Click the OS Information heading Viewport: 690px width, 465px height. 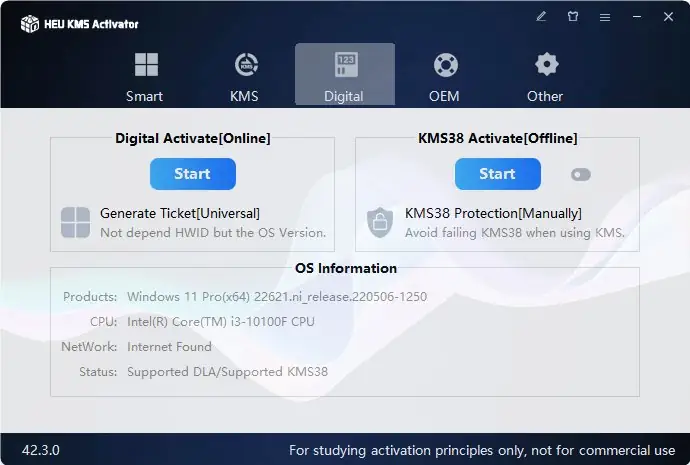[x=346, y=268]
